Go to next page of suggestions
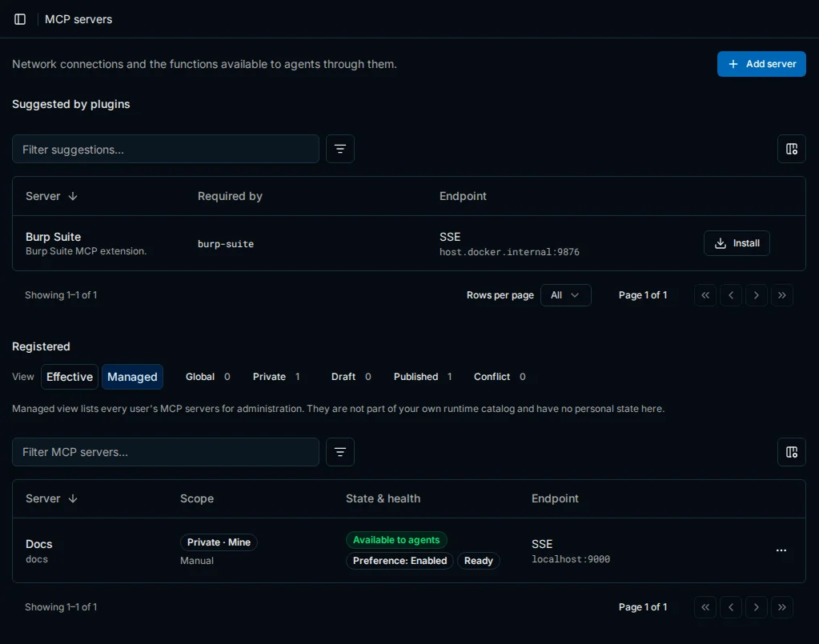The width and height of the screenshot is (819, 644). (757, 295)
